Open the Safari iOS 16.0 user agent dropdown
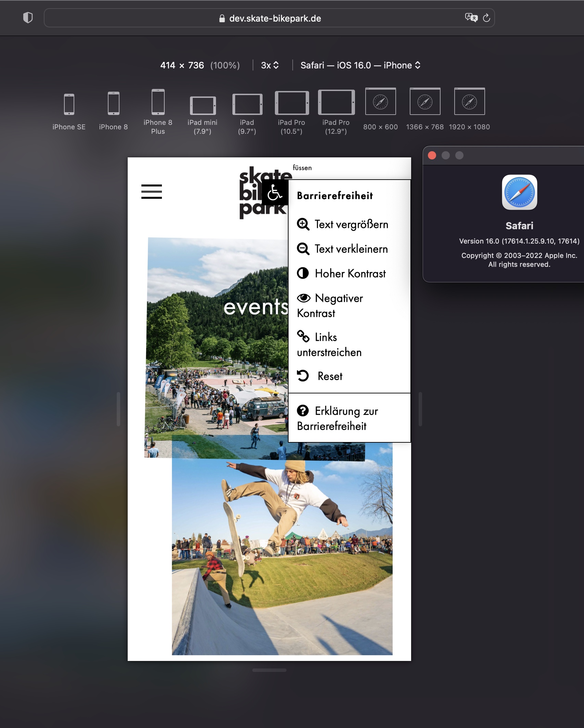Viewport: 584px width, 728px height. (360, 65)
